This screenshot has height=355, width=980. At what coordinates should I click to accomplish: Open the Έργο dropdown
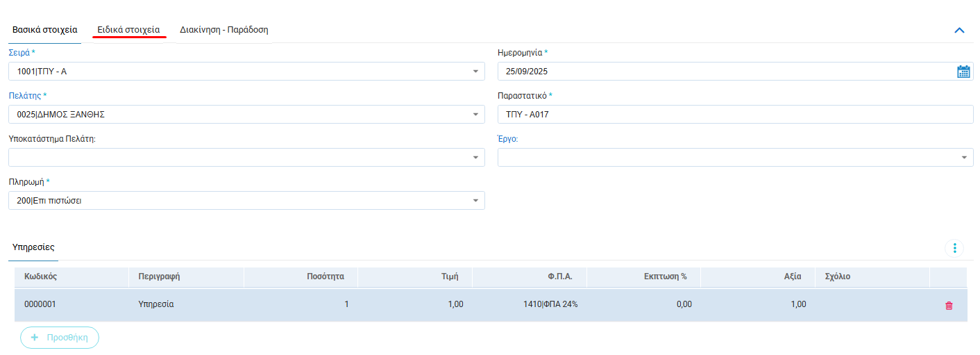point(964,158)
